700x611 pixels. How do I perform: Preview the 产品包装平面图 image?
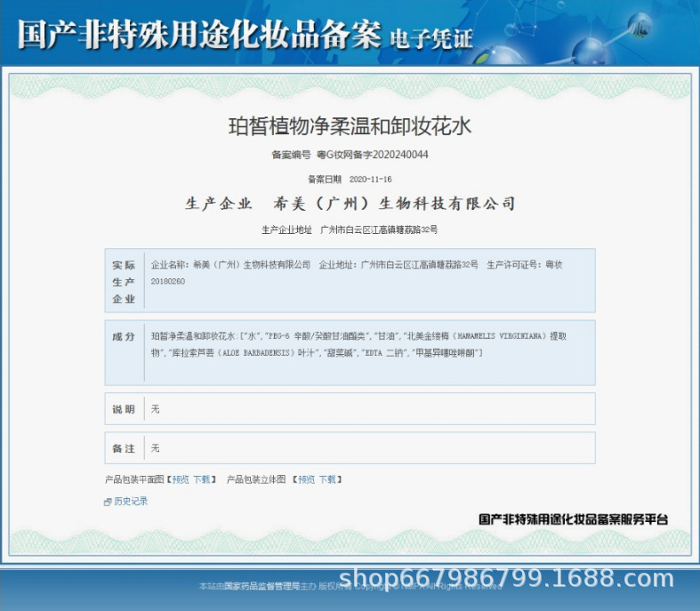click(181, 479)
